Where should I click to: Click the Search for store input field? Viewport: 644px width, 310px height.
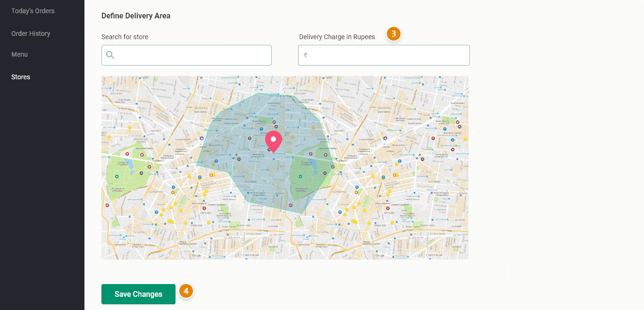point(193,55)
